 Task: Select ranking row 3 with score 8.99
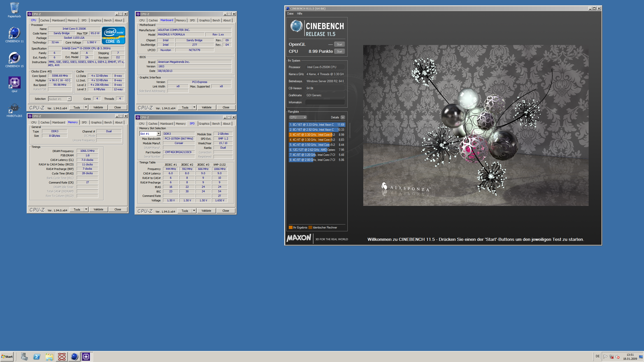tap(317, 135)
